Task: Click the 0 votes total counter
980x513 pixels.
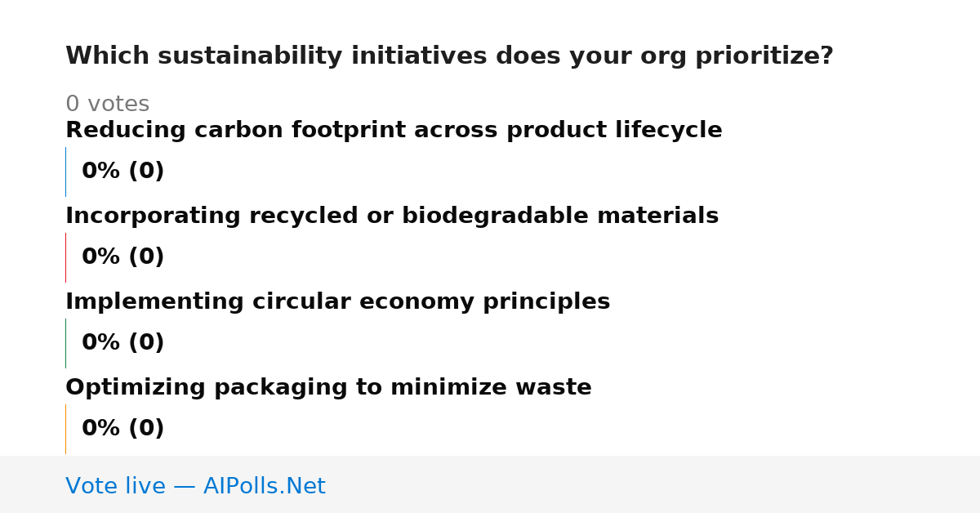Action: (107, 105)
